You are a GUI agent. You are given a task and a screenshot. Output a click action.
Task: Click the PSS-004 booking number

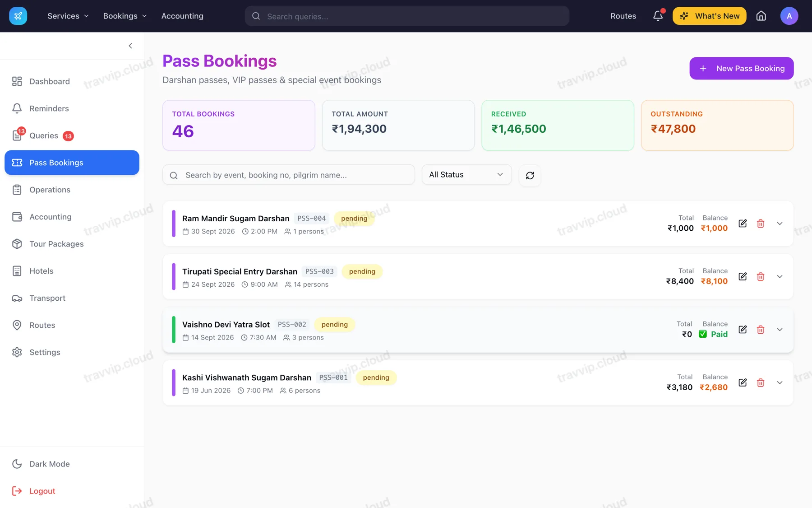[x=312, y=219]
